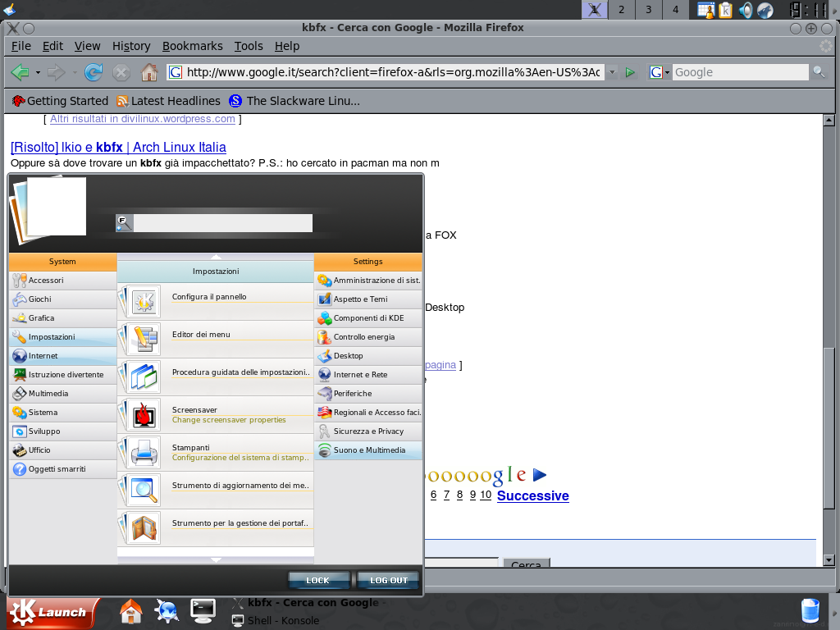Open the File menu
This screenshot has height=630, width=840.
pyautogui.click(x=21, y=46)
